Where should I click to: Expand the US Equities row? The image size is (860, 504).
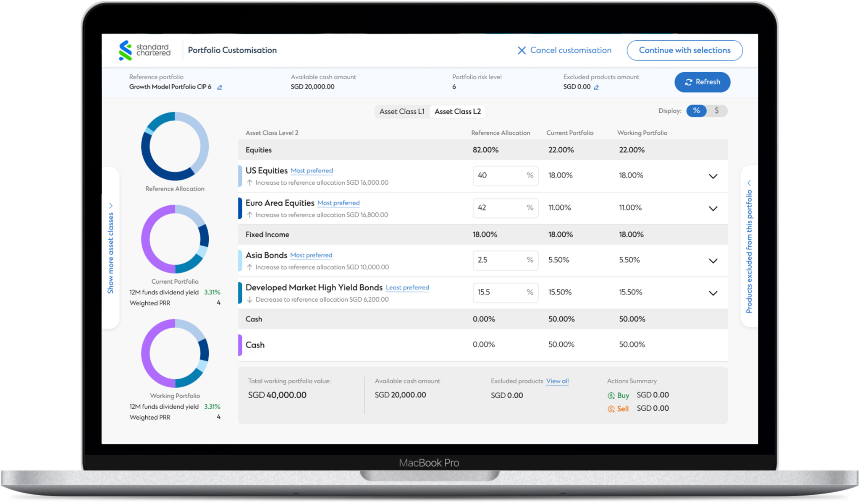coord(713,176)
